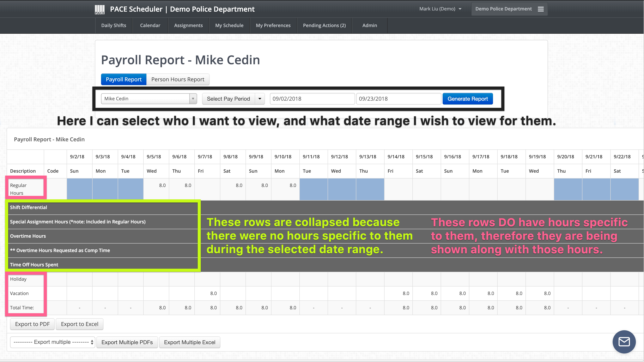Click Vacation 8.0 under 9/19/18
Screen dimensions: 644x362
547,293
